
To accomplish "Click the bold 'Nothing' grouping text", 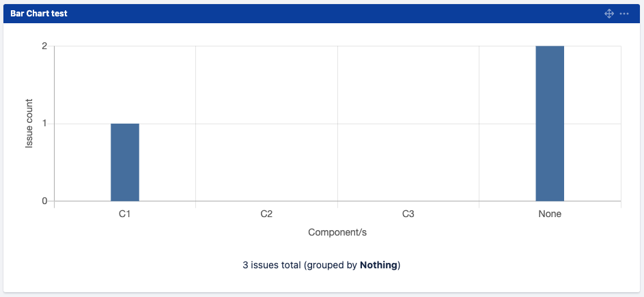I will [378, 265].
